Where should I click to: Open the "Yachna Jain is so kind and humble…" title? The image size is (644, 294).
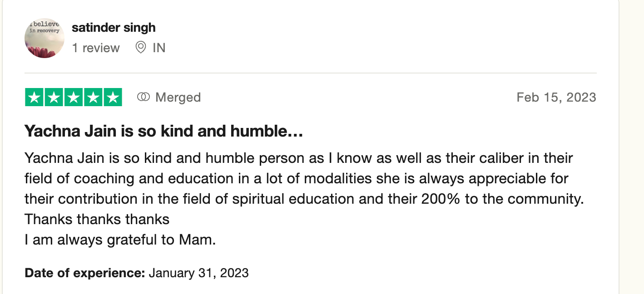click(x=163, y=132)
